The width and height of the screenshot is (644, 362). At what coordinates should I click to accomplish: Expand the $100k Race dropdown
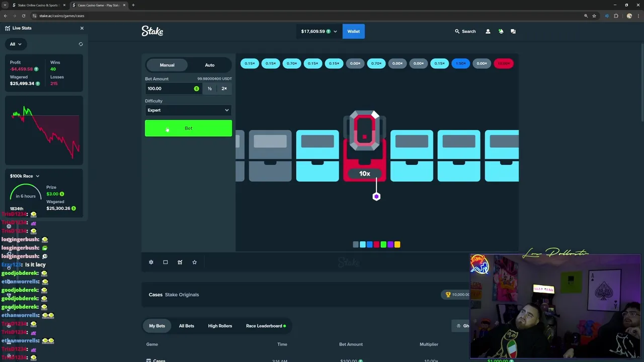[x=25, y=176]
